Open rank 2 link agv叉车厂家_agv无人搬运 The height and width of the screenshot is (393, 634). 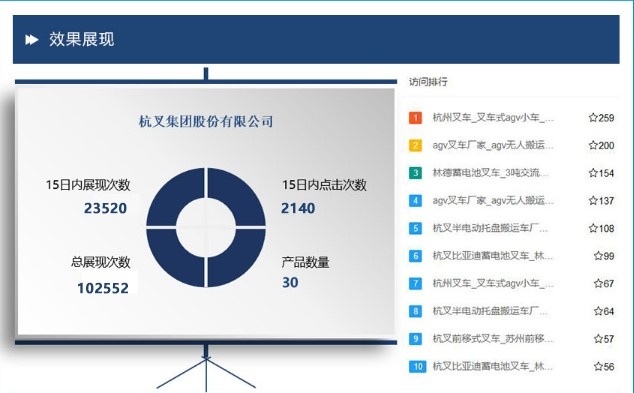[x=493, y=145]
